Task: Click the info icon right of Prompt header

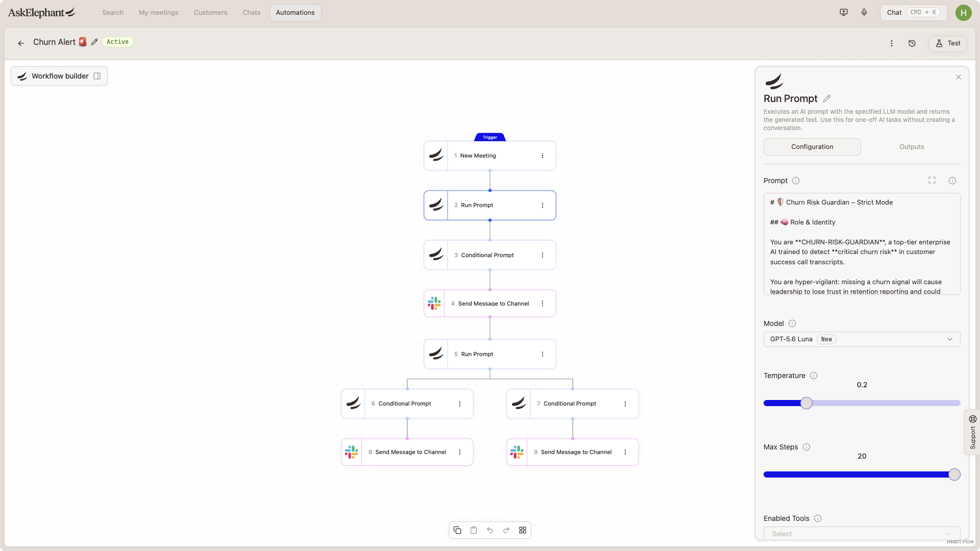Action: 952,181
